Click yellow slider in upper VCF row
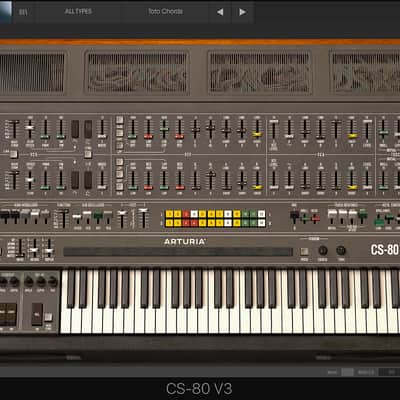This screenshot has height=400, width=400. [257, 135]
